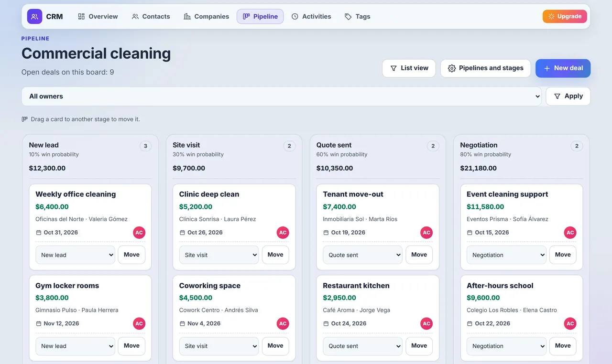
Task: Open stage dropdown on Clinic deep clean card
Action: pyautogui.click(x=219, y=255)
